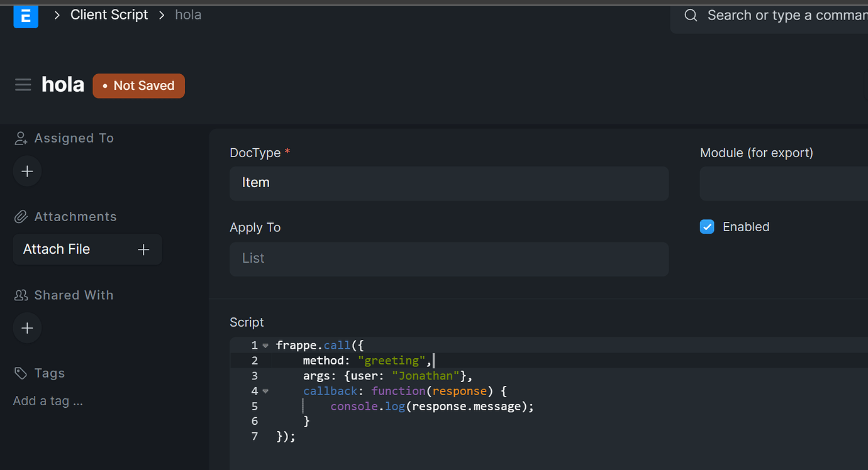Add an assignee via the plus icon
The height and width of the screenshot is (470, 868).
coord(26,171)
